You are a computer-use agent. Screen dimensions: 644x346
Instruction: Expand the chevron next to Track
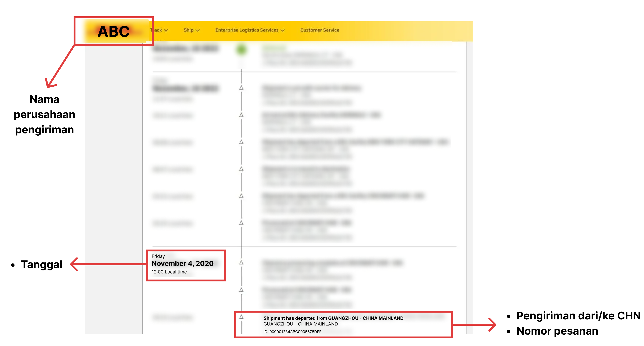(166, 30)
